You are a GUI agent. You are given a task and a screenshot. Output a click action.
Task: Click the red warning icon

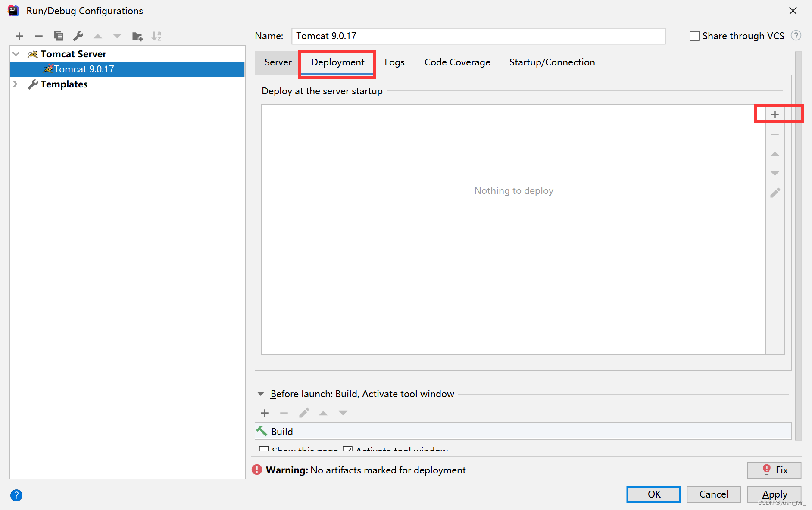[257, 470]
